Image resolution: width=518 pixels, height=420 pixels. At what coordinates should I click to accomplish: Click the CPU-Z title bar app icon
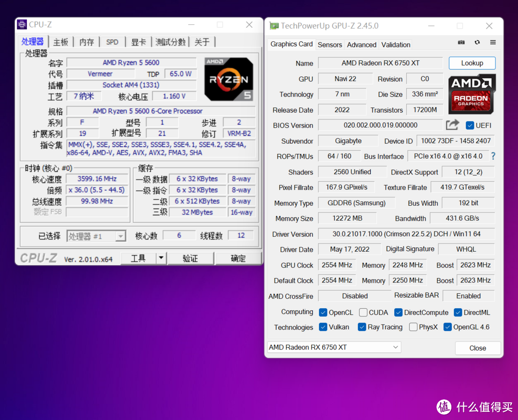[x=22, y=24]
